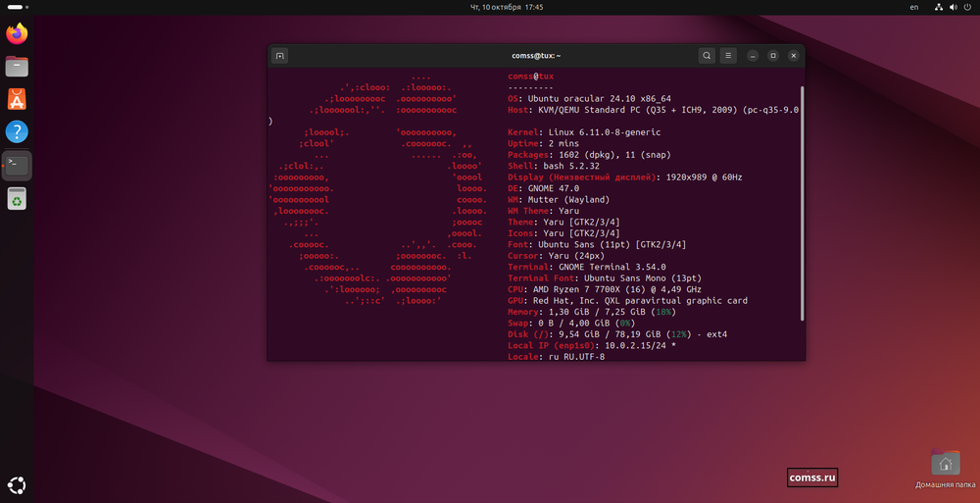The image size is (980, 503).
Task: Click the 'Locale: ru_RU.UTF-8' line
Action: (x=557, y=357)
